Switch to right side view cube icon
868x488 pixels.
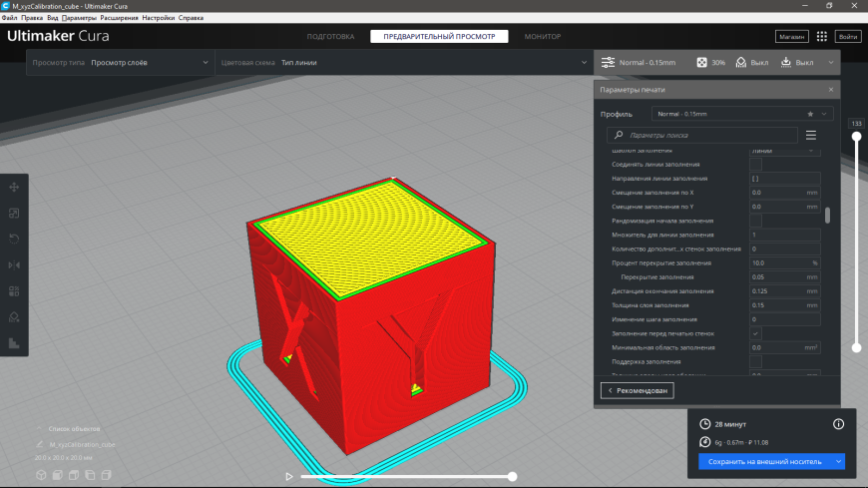pyautogui.click(x=107, y=475)
